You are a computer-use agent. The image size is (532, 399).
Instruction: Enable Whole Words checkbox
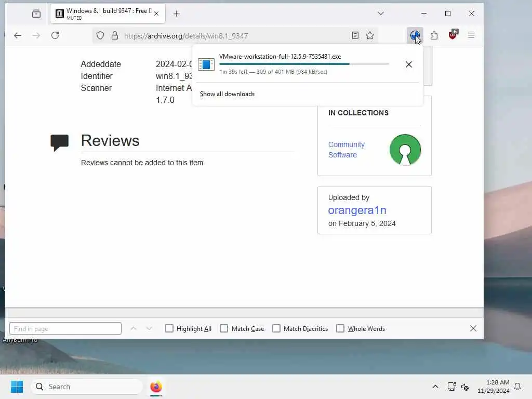tap(340, 328)
